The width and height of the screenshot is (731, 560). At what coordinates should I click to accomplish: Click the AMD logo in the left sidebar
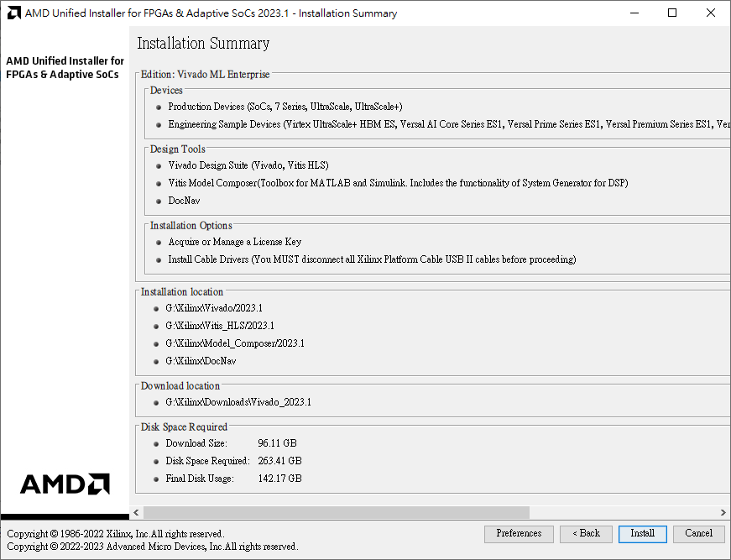(x=65, y=484)
